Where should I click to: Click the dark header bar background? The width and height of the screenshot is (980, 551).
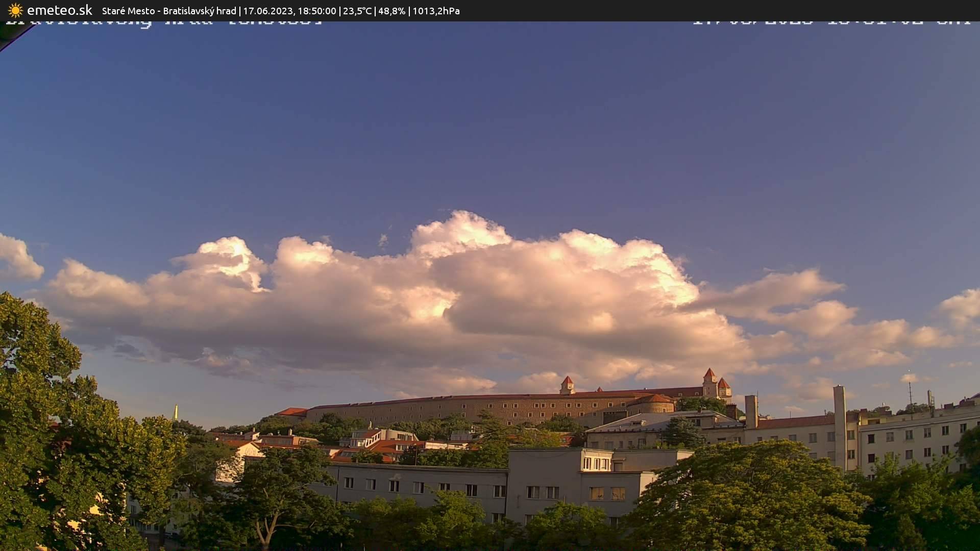click(715, 10)
